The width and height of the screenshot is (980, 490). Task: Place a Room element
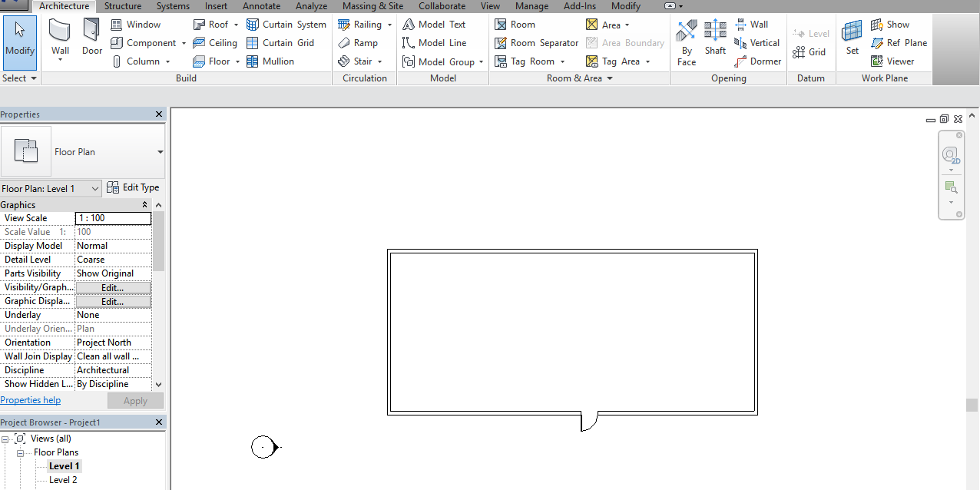click(x=515, y=25)
